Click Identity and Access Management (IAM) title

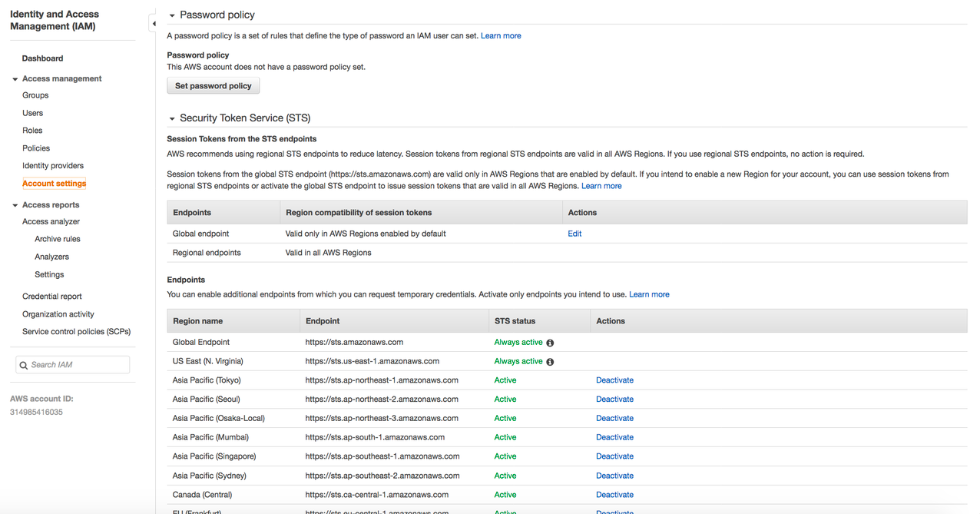55,21
